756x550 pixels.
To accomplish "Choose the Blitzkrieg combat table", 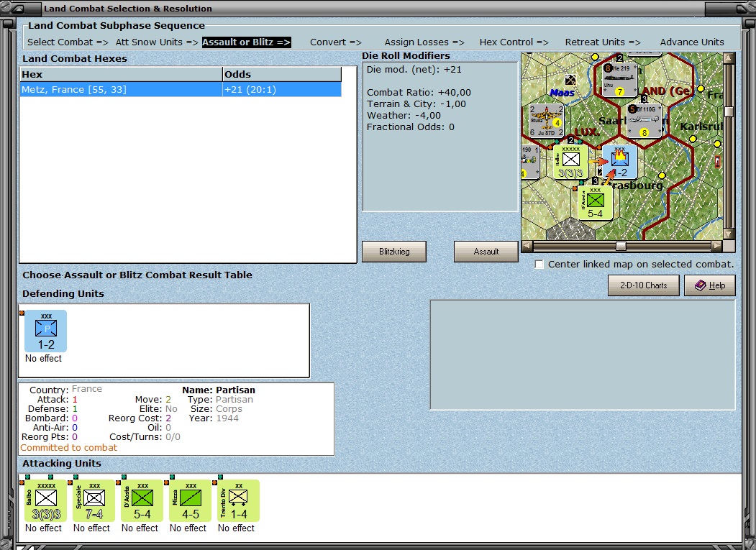I will [394, 252].
